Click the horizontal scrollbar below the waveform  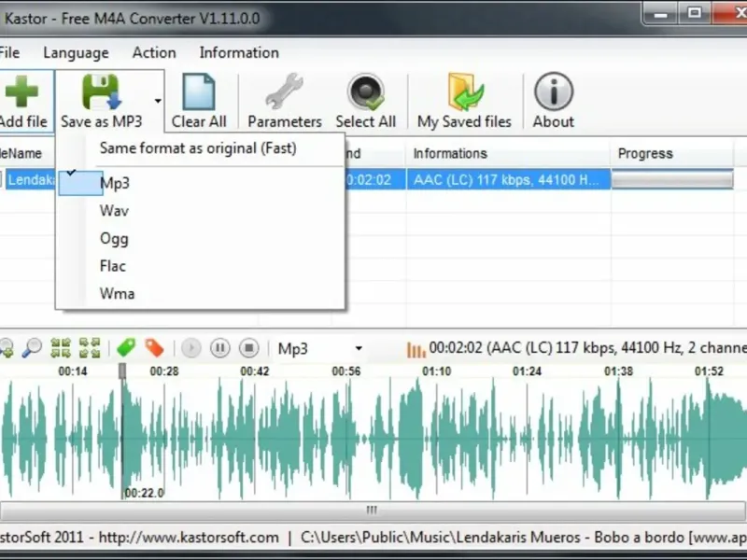372,510
